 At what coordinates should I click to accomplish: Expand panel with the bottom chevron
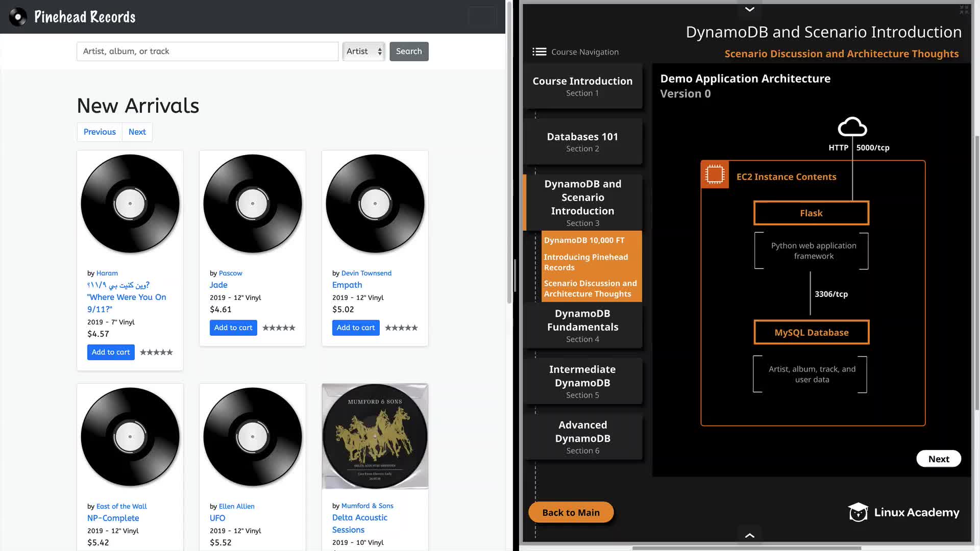tap(749, 535)
